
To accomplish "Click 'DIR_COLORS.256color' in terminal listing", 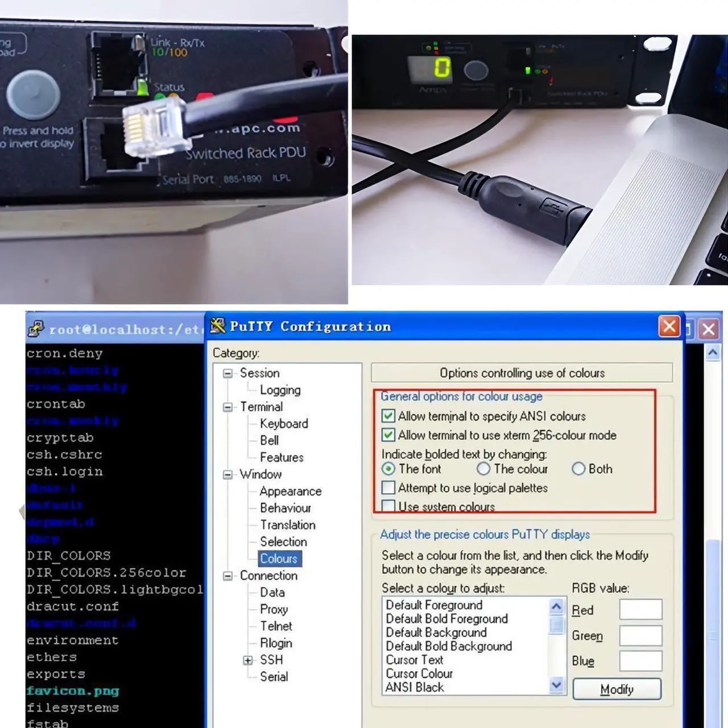I will (106, 573).
